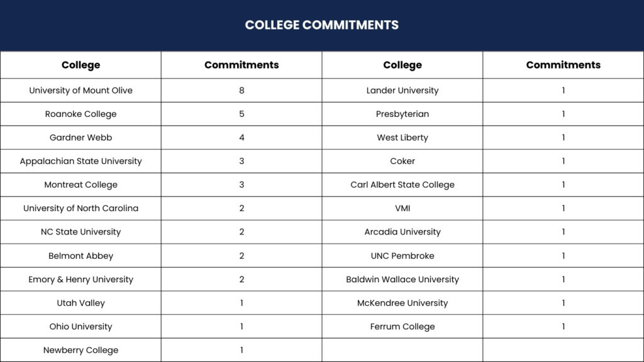Screen dimensions: 644x362
Task: Select the Roanoke College row
Action: [161, 114]
